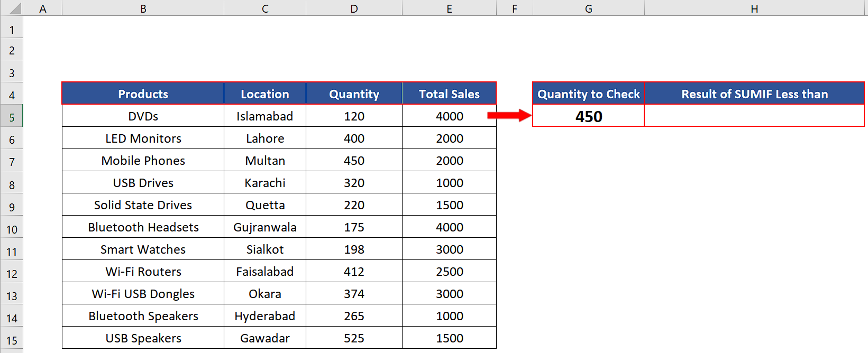The image size is (868, 353).
Task: Click the Lahore location cell
Action: tap(265, 138)
